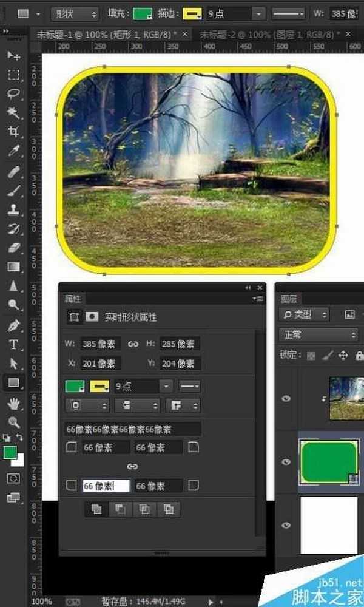
Task: Select the Lasso tool
Action: pyautogui.click(x=13, y=94)
